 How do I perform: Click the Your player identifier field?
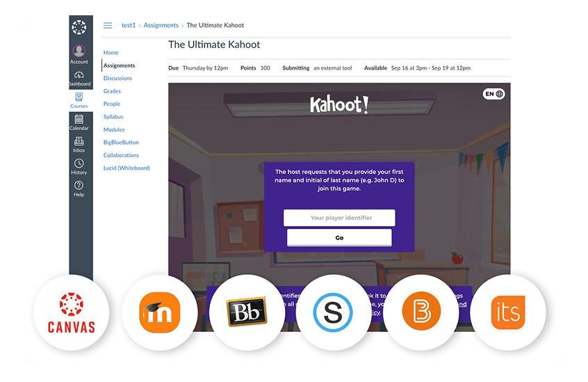(339, 218)
